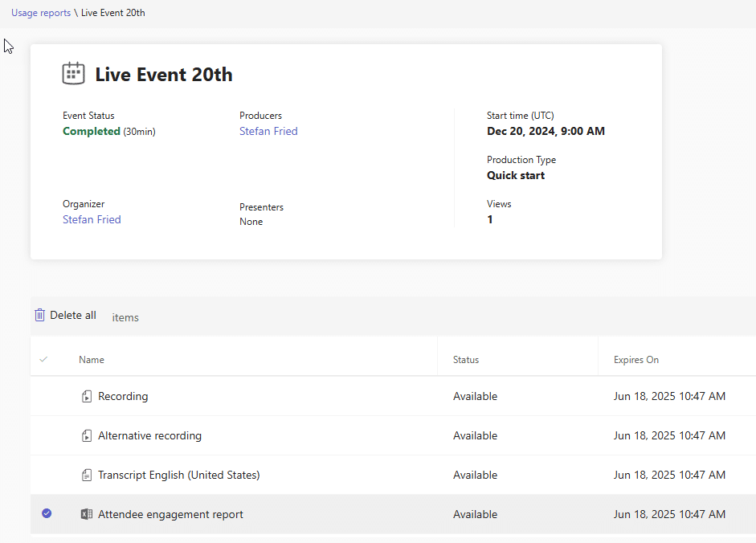Open the Stefan Fried producer link
The height and width of the screenshot is (543, 756).
[x=268, y=131]
